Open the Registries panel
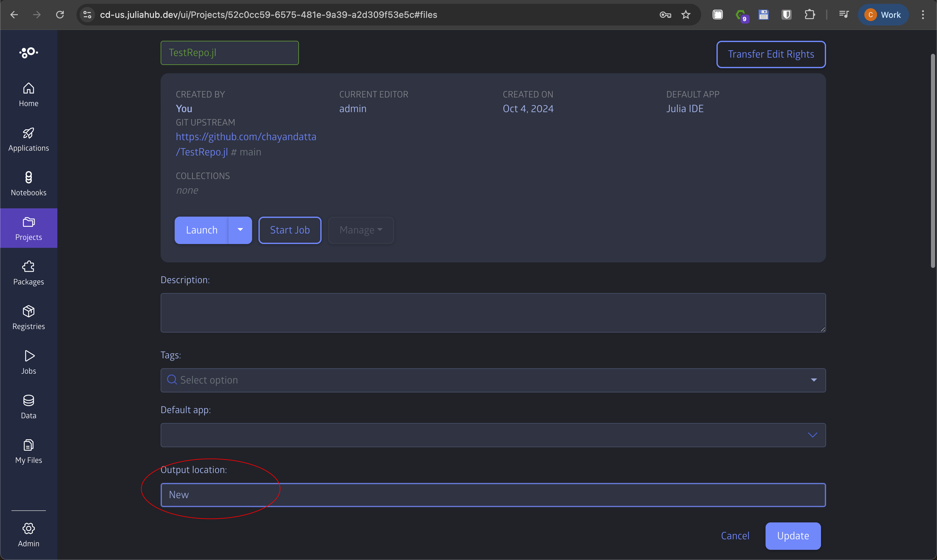This screenshot has height=560, width=937. [x=28, y=317]
